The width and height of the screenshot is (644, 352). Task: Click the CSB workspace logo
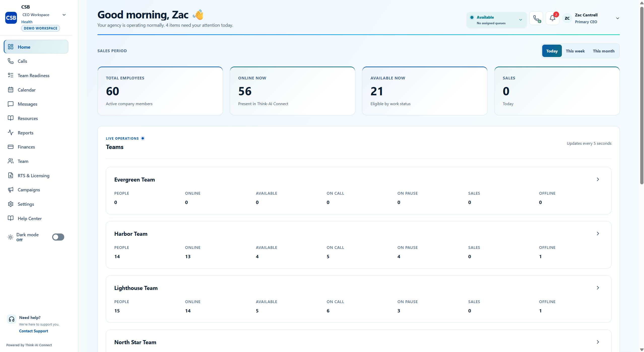pos(11,18)
